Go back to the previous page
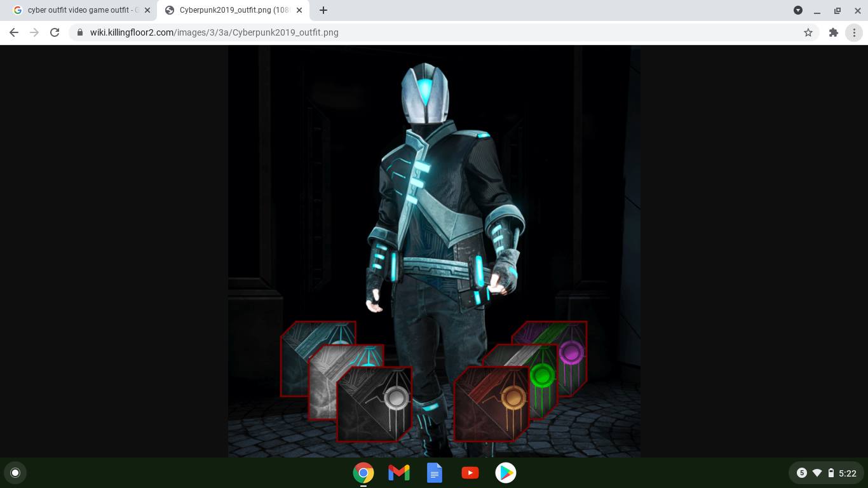The height and width of the screenshot is (488, 868). point(14,32)
